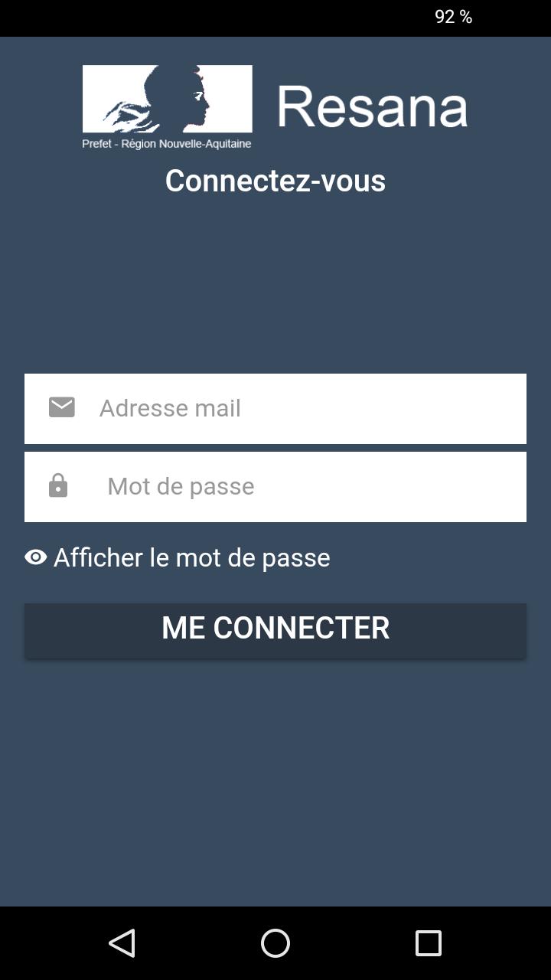This screenshot has width=551, height=980.
Task: Tap the Marianne profile logo image
Action: pyautogui.click(x=168, y=99)
